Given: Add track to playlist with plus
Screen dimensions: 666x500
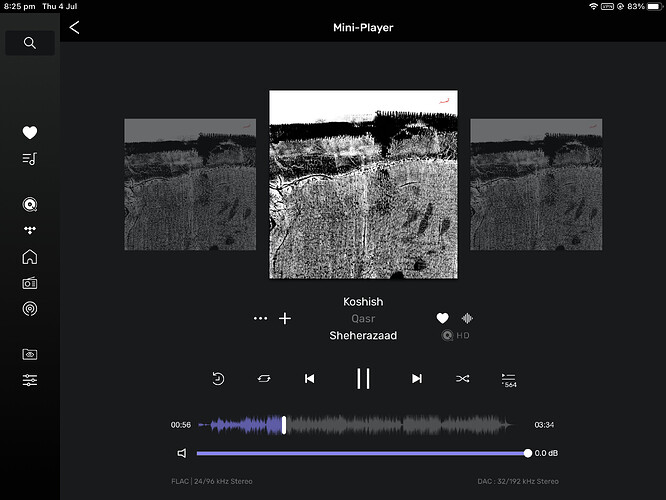Looking at the screenshot, I should (x=285, y=319).
